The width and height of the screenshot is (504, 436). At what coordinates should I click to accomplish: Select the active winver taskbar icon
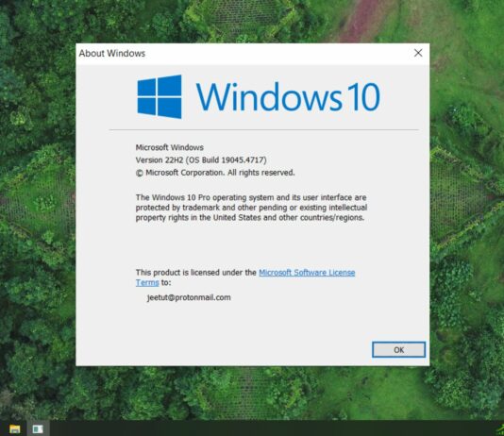point(38,428)
